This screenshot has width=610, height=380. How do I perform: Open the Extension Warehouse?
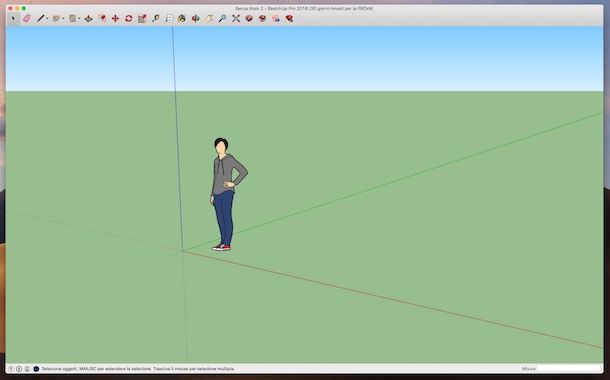(263, 18)
